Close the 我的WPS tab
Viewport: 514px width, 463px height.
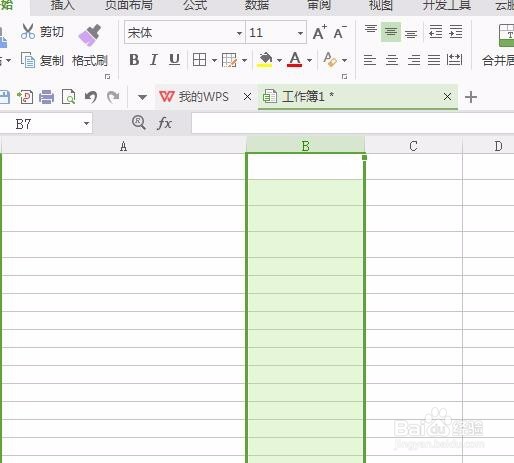[x=247, y=97]
